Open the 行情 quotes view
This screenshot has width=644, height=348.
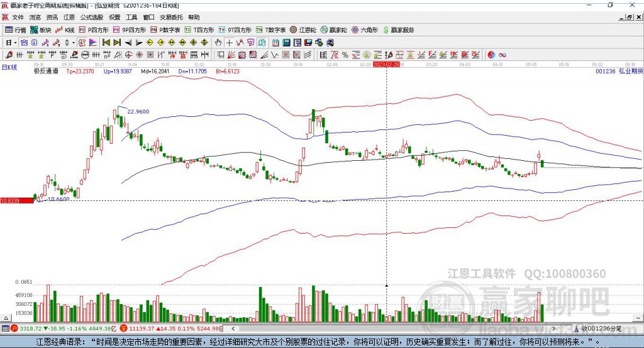15,30
